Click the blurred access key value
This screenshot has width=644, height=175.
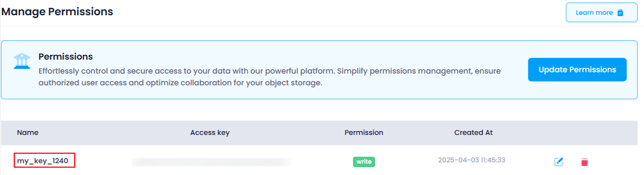click(x=212, y=162)
